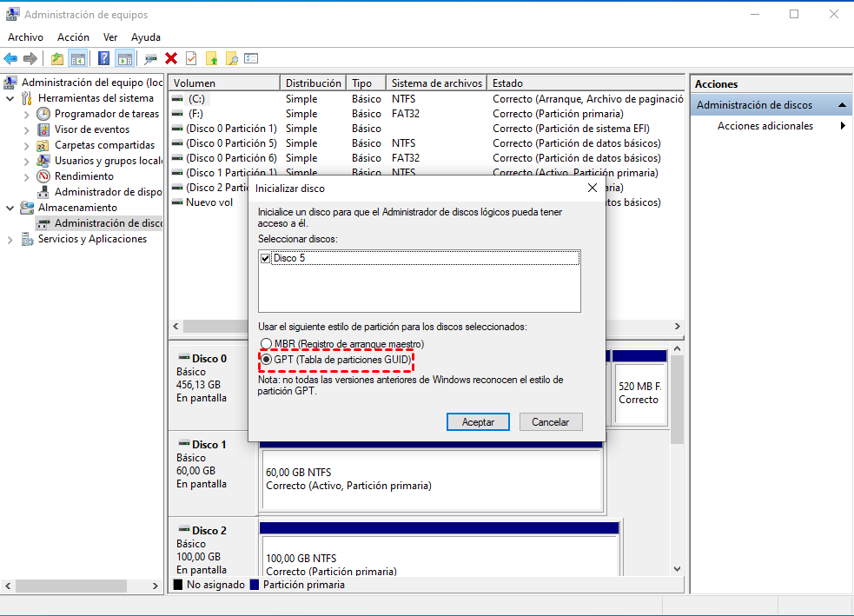Click the checklist settings view icon
This screenshot has width=854, height=616.
251,58
